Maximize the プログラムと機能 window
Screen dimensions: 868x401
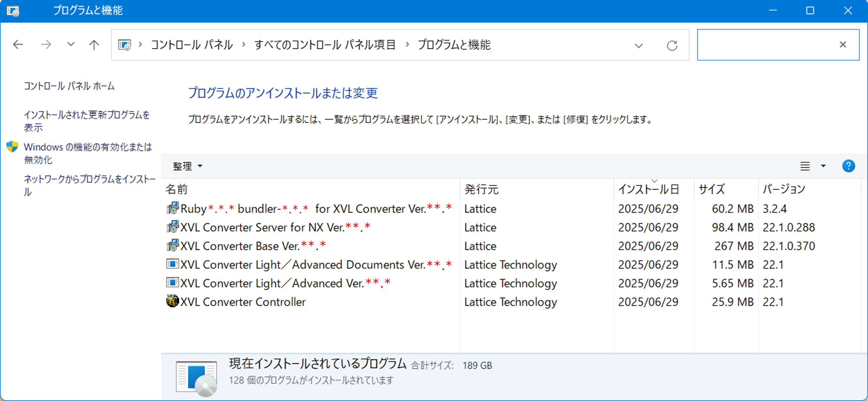810,11
